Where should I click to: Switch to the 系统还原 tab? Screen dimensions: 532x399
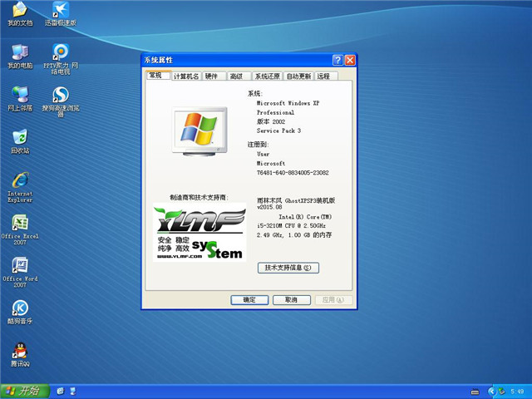[x=268, y=76]
